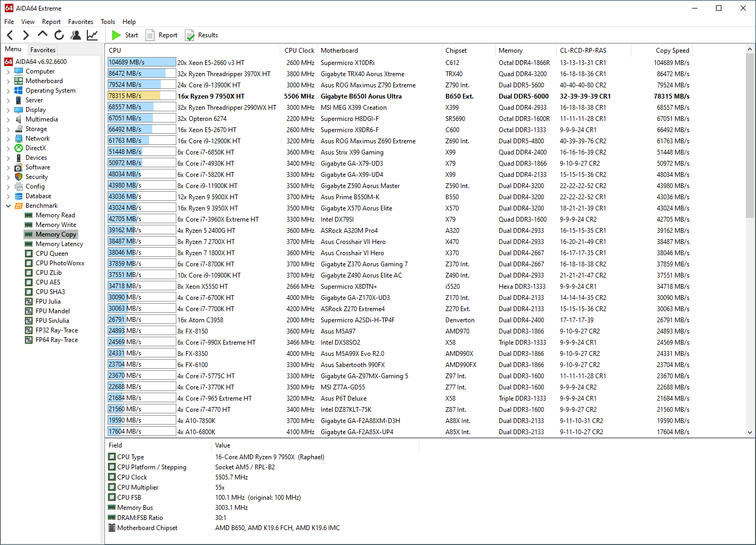Open the Help menu
Screen dimensions: 756x545
pyautogui.click(x=129, y=22)
